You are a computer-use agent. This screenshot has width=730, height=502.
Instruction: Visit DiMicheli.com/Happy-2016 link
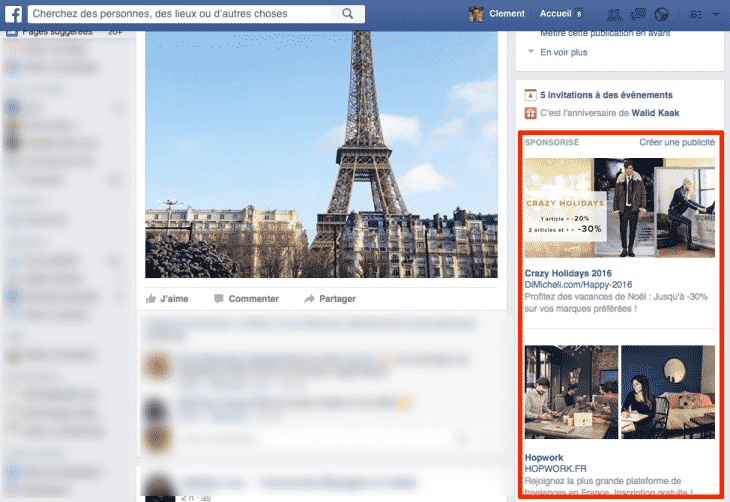[578, 285]
